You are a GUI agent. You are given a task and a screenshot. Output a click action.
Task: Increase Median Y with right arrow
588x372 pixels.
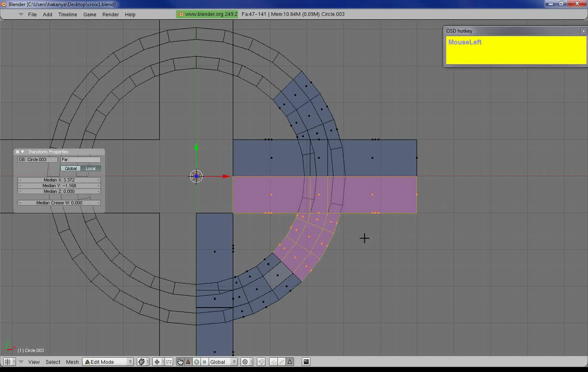98,186
